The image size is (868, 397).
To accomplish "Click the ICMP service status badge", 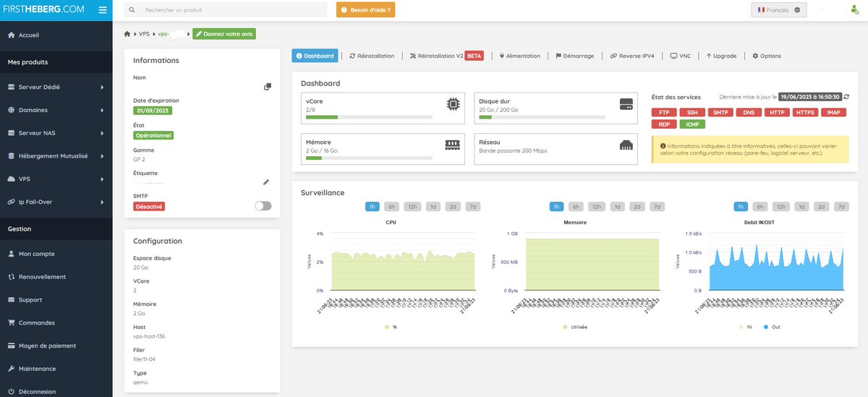I will tap(692, 124).
